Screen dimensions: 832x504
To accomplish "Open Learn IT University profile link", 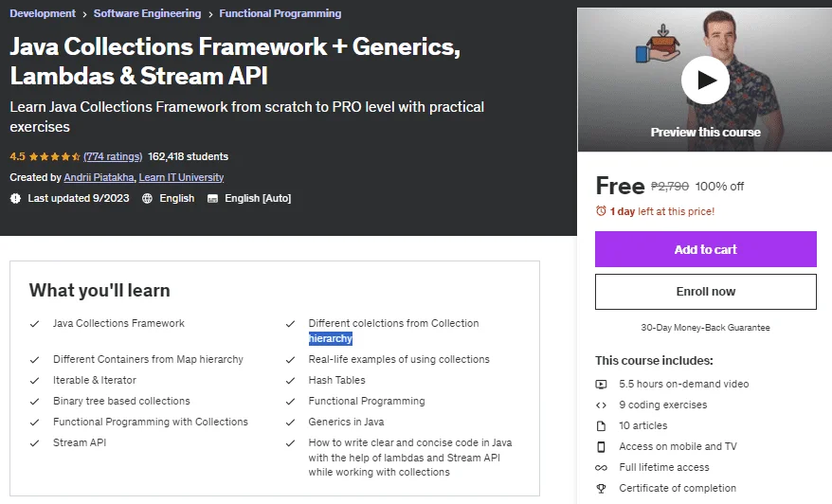I will click(181, 177).
